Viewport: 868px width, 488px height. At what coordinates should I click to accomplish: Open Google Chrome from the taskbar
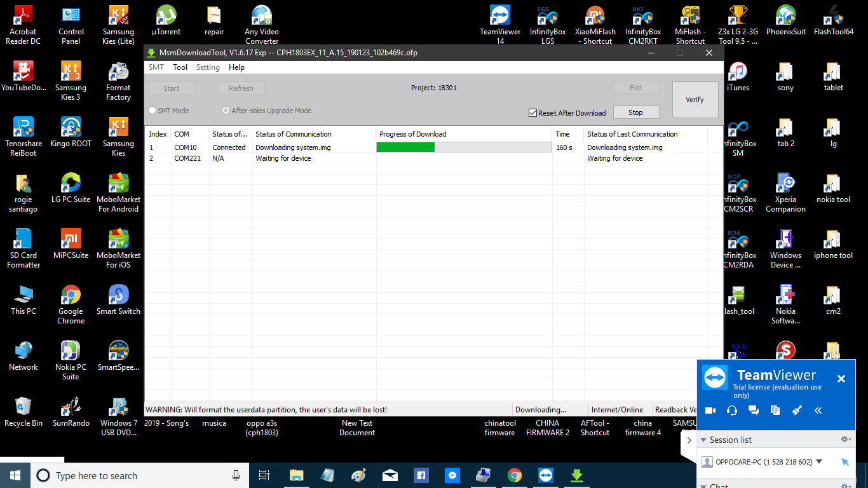515,475
